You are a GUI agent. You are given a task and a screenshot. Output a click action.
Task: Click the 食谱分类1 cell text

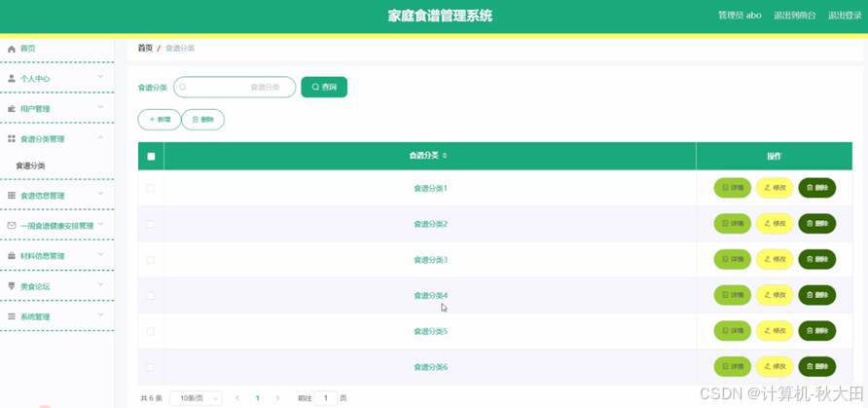coord(431,188)
